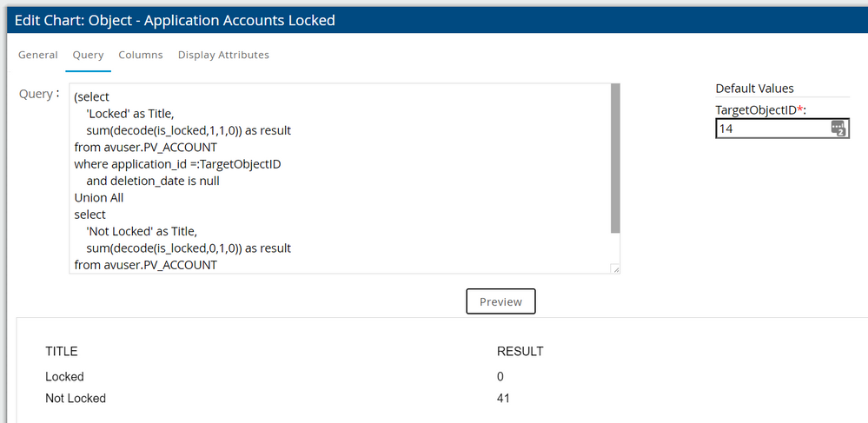Screen dimensions: 868x423
Task: Select the Query tab
Action: point(88,55)
